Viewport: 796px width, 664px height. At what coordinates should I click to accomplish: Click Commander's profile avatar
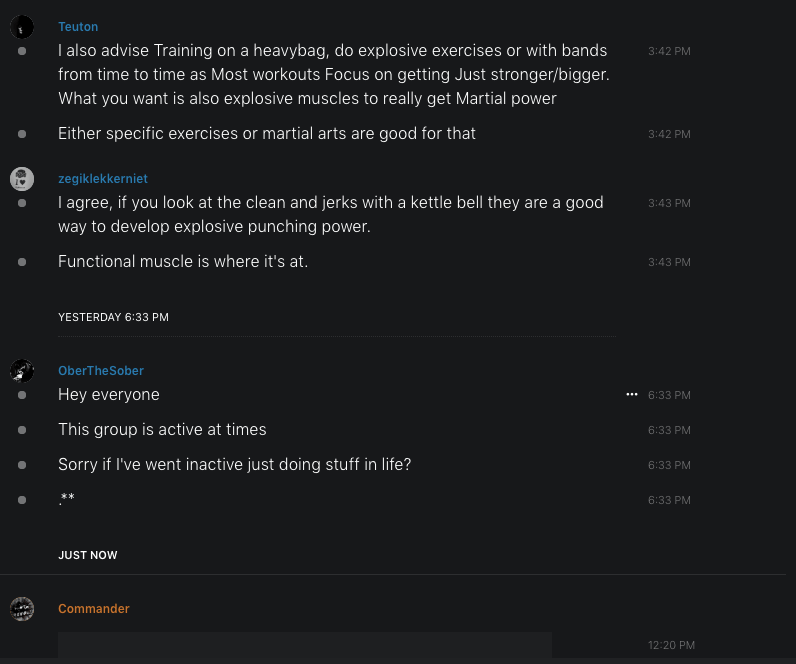22,609
